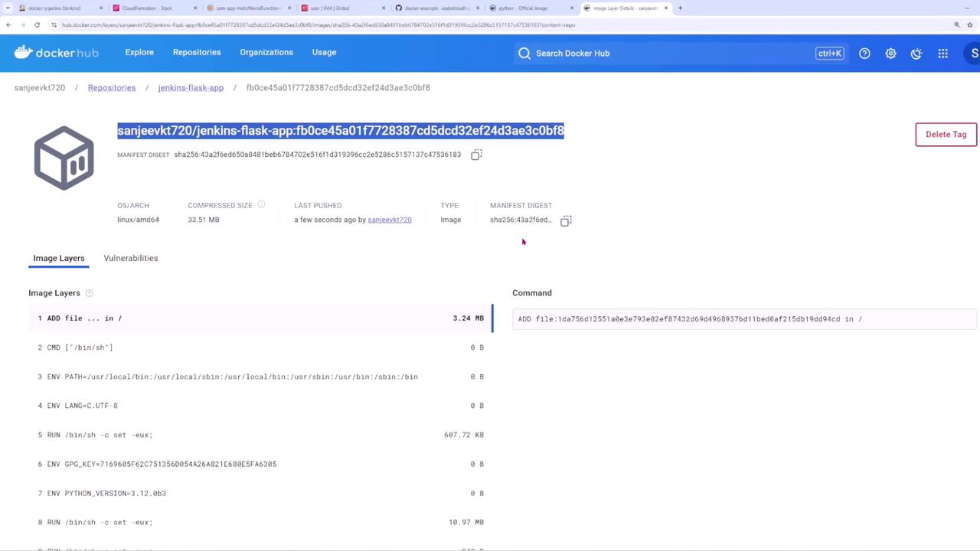The width and height of the screenshot is (980, 551).
Task: Switch to the Vulnerabilities tab
Action: pyautogui.click(x=131, y=258)
